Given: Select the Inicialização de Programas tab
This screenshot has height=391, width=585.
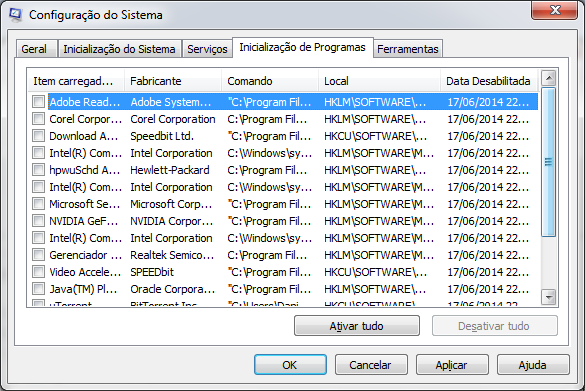Looking at the screenshot, I should click(x=303, y=47).
